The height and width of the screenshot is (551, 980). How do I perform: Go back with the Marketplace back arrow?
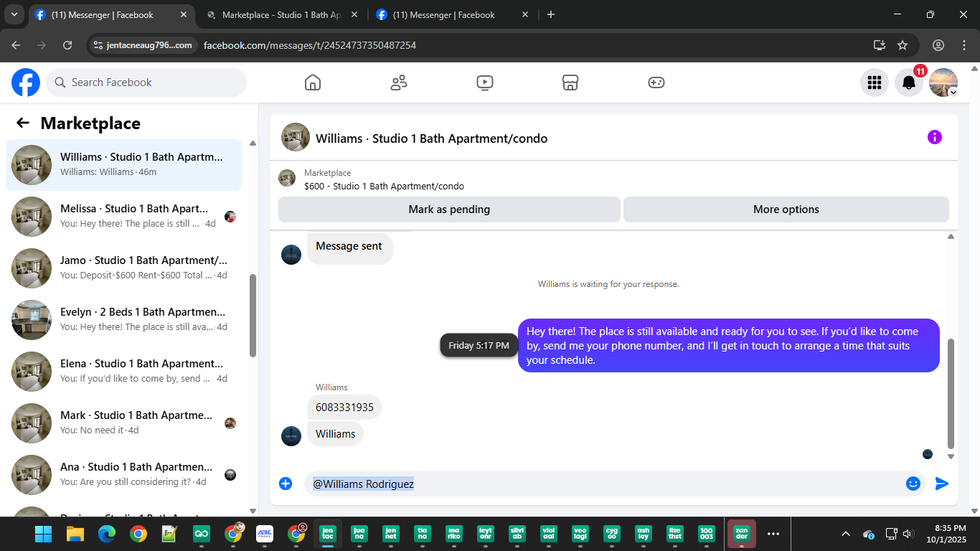pyautogui.click(x=23, y=123)
